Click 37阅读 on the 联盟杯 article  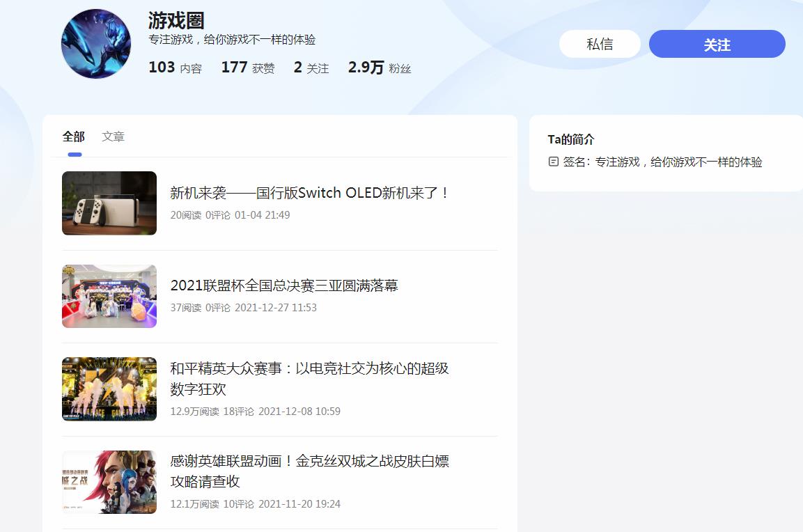tap(186, 308)
